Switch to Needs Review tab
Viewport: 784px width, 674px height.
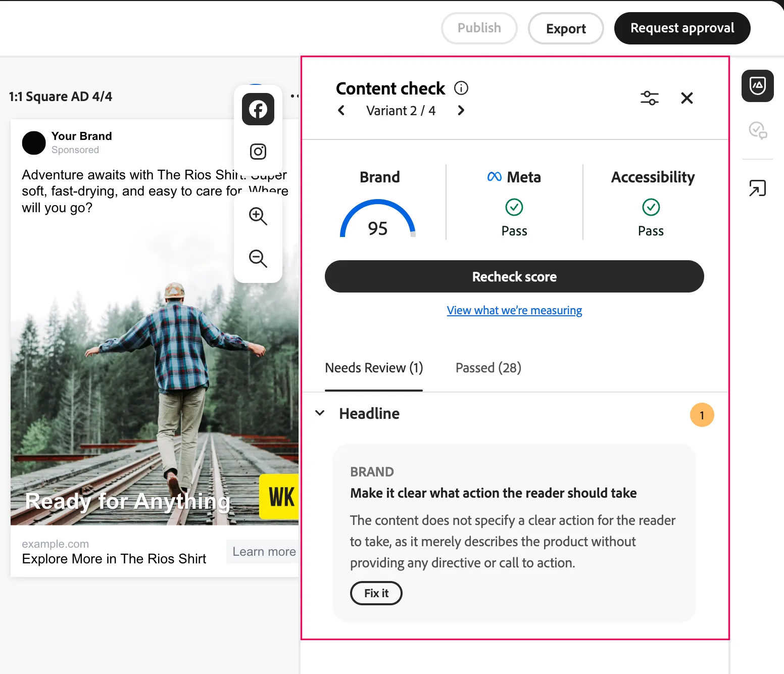(374, 368)
